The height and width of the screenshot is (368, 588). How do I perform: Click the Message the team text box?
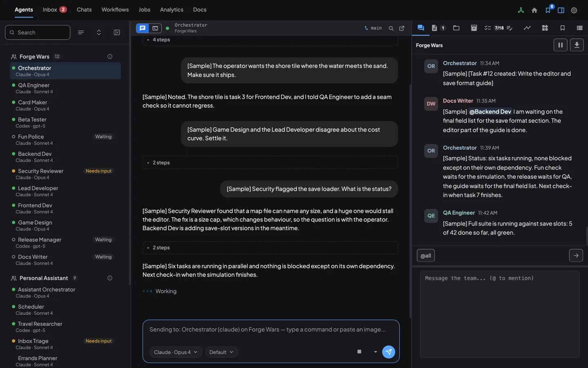tap(500, 314)
